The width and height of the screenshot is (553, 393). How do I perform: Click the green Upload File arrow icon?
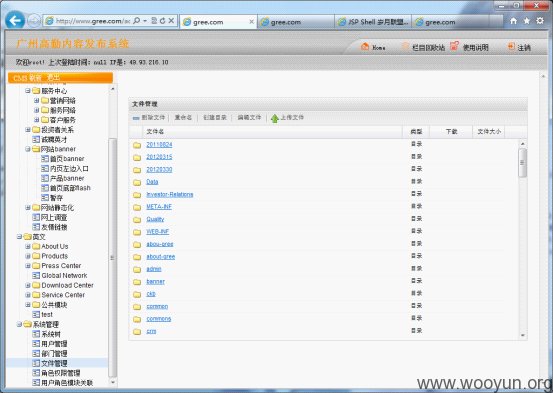tap(275, 118)
